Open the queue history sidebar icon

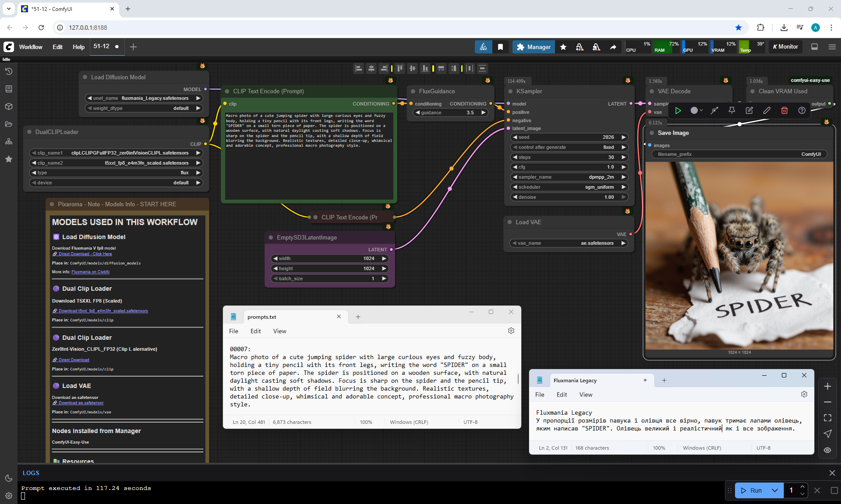point(9,71)
